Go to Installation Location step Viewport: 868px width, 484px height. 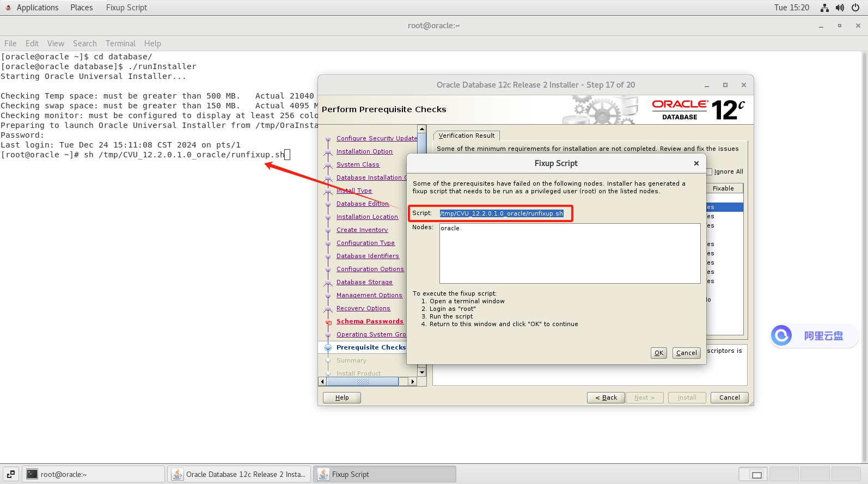[367, 217]
